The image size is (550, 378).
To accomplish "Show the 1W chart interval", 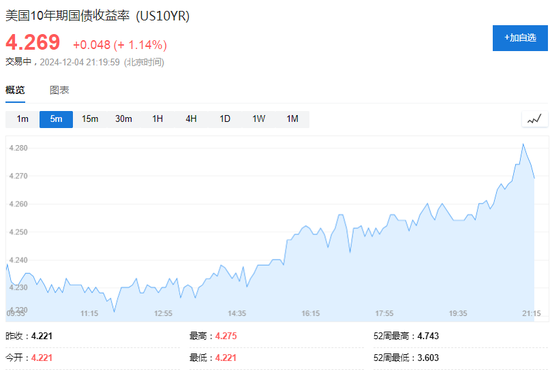I will (x=259, y=119).
